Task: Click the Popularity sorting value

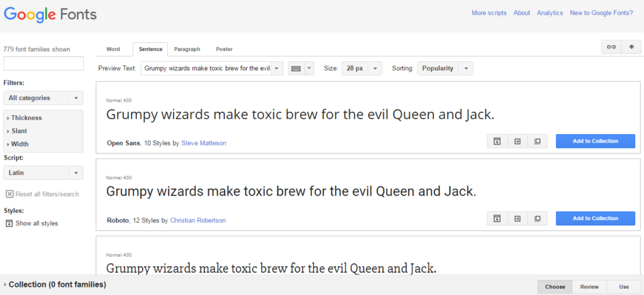Action: click(438, 69)
